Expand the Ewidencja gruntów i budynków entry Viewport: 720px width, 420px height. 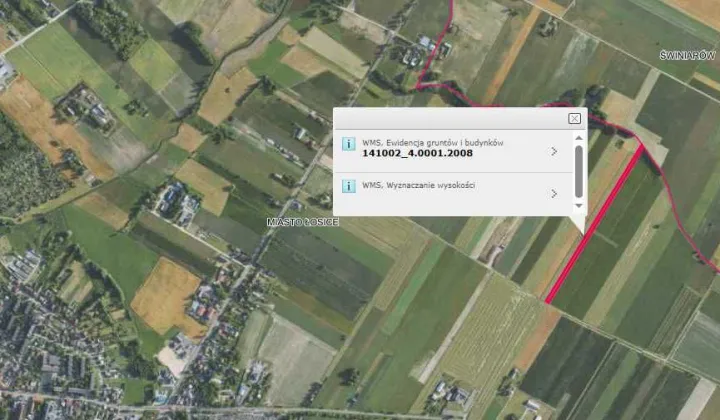[x=554, y=151]
